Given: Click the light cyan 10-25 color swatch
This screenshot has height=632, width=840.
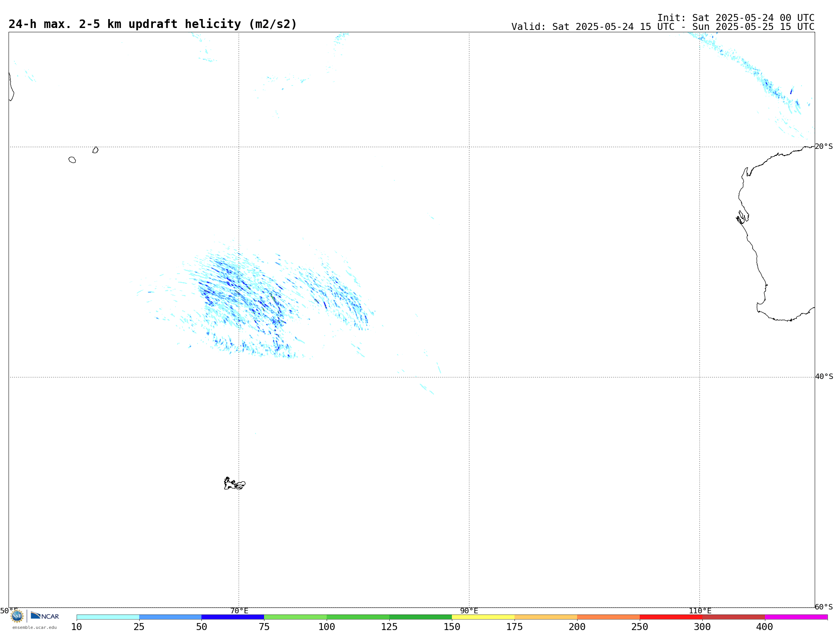Looking at the screenshot, I should pyautogui.click(x=108, y=617).
